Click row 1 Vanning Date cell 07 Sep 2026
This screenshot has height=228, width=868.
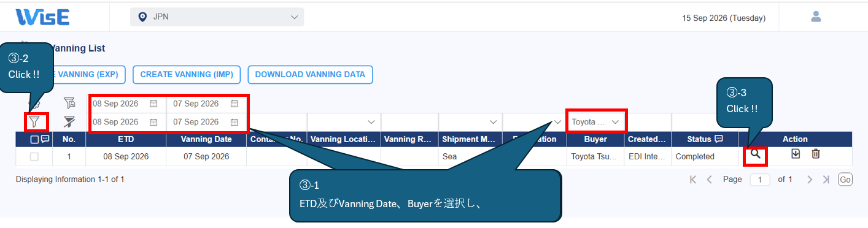pyautogui.click(x=206, y=156)
